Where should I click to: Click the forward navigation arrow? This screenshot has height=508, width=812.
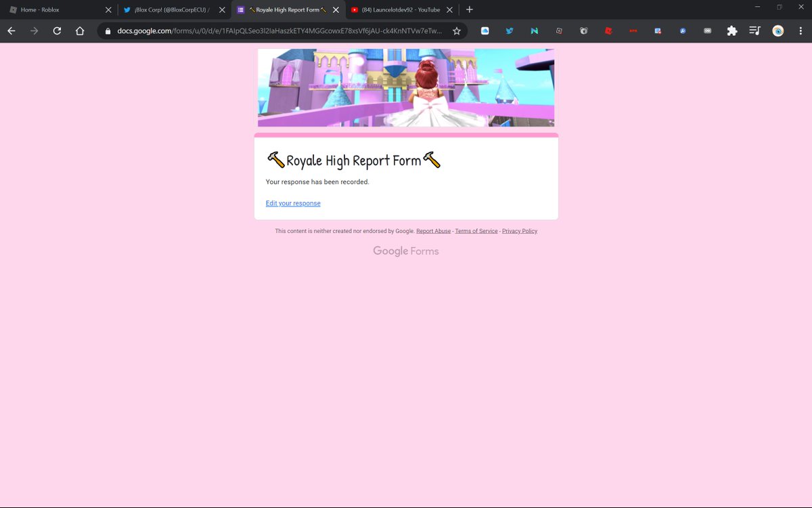[x=35, y=30]
